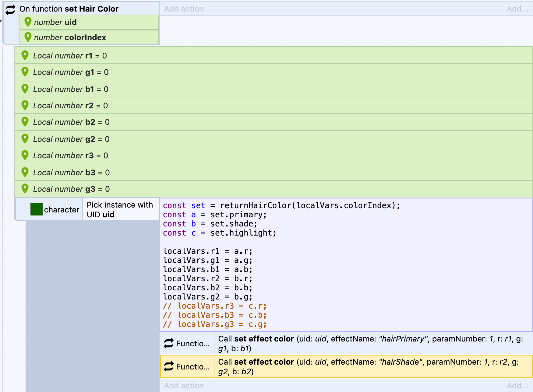
Task: Select 'Local number g2 = 0' variable
Action: tap(274, 139)
